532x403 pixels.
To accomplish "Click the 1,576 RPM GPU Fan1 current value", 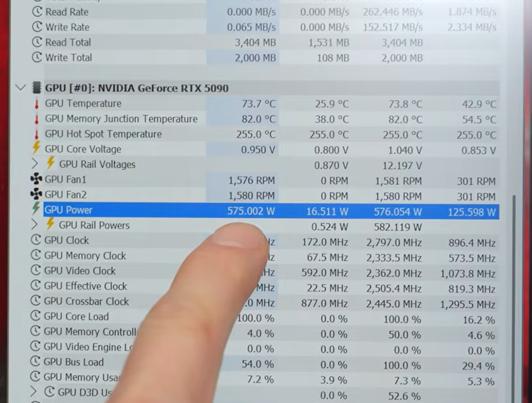I will pyautogui.click(x=251, y=181).
